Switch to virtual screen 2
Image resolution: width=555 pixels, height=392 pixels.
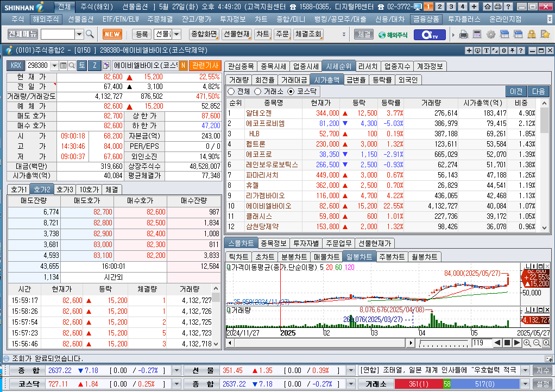tap(440, 7)
